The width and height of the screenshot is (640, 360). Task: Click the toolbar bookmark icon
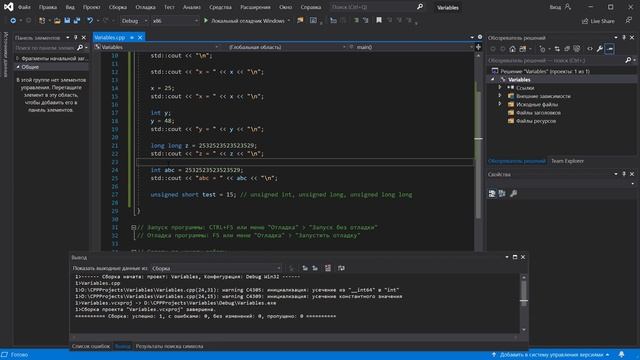pyautogui.click(x=379, y=20)
